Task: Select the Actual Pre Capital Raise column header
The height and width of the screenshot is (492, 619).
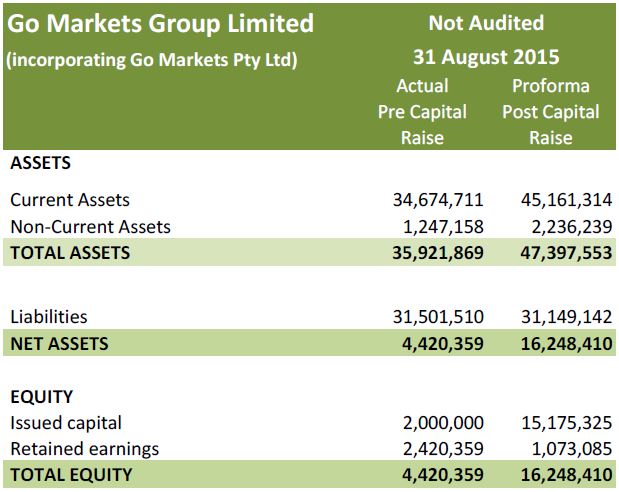Action: coord(422,111)
